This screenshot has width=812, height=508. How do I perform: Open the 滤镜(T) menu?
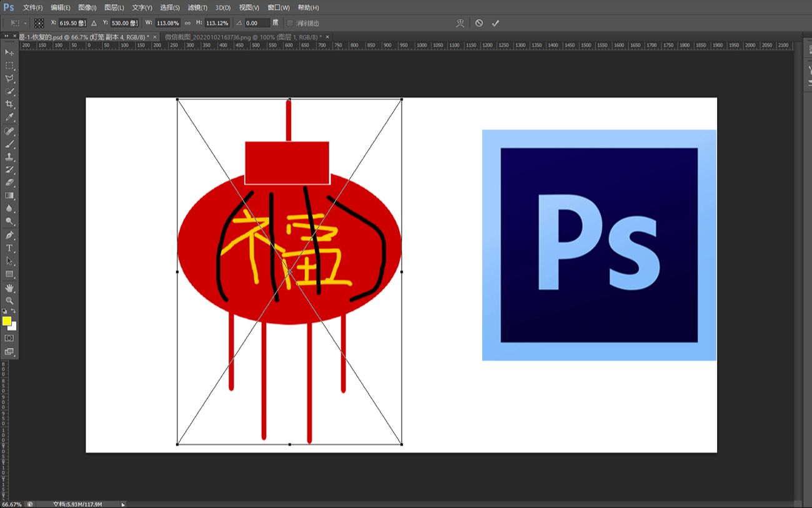point(197,7)
